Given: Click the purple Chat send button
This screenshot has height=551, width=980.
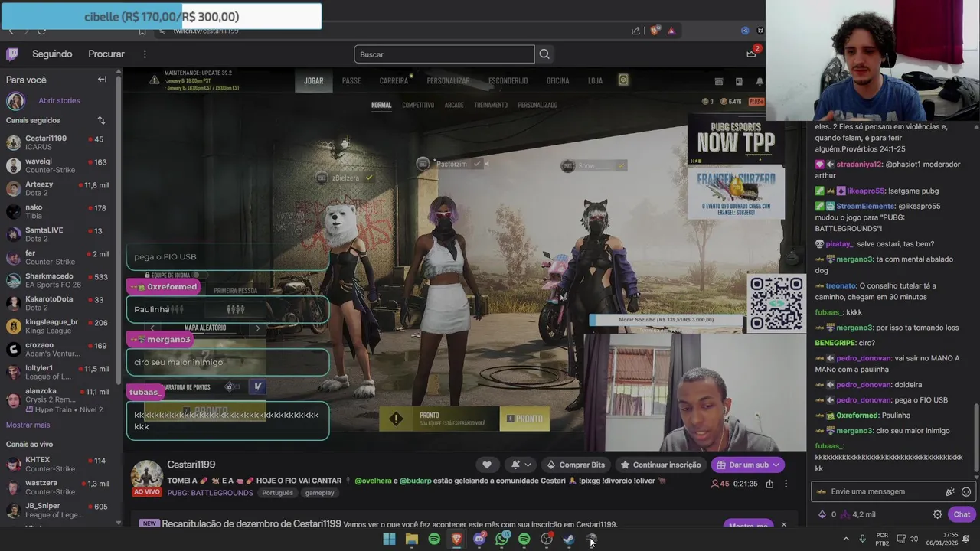Looking at the screenshot, I should (x=962, y=514).
